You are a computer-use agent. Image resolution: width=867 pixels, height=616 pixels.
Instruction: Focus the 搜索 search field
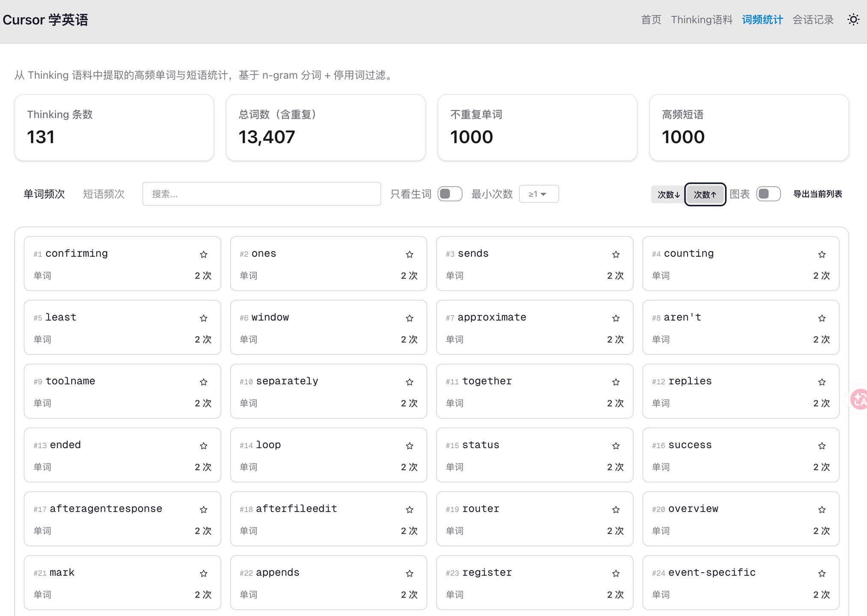pyautogui.click(x=261, y=194)
